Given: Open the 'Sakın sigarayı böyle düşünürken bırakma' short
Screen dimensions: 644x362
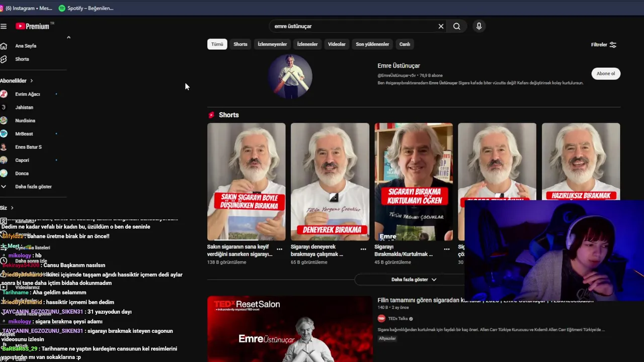Looking at the screenshot, I should [x=246, y=182].
